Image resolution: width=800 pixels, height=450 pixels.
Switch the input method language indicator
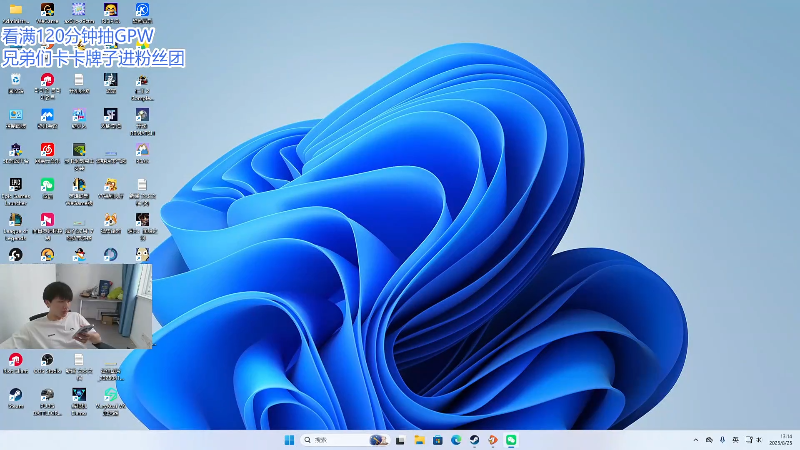click(736, 440)
